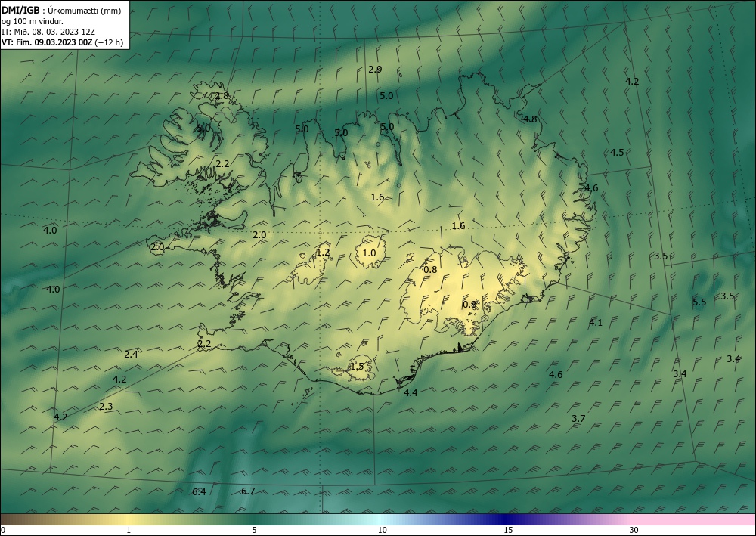
Task: Click the 2.3 value on the map
Action: pos(106,406)
